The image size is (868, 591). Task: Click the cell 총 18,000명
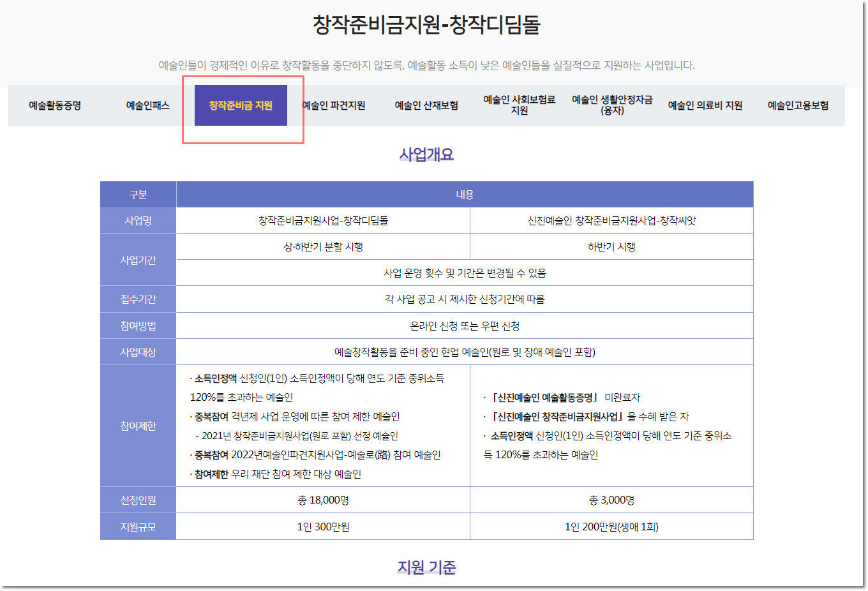point(323,500)
